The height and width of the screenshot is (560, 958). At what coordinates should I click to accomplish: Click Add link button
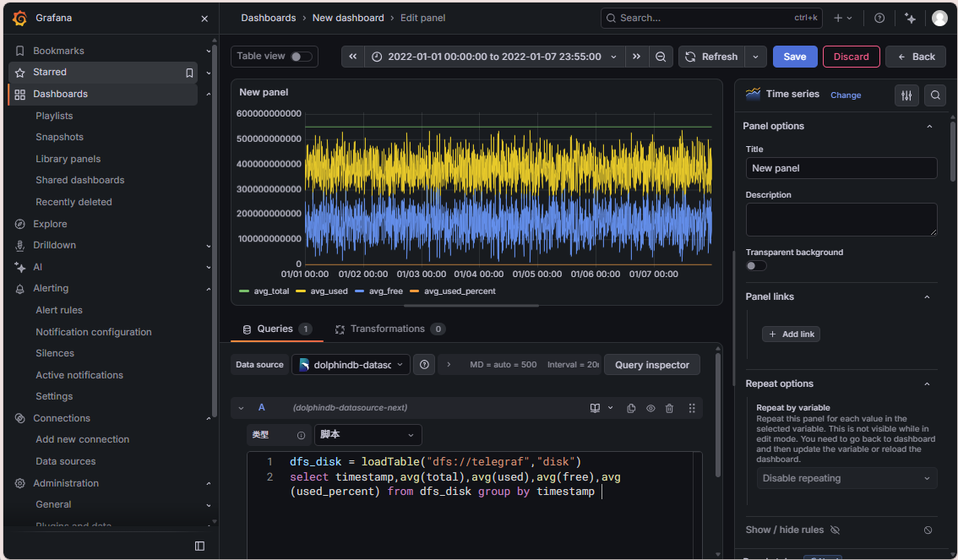791,334
